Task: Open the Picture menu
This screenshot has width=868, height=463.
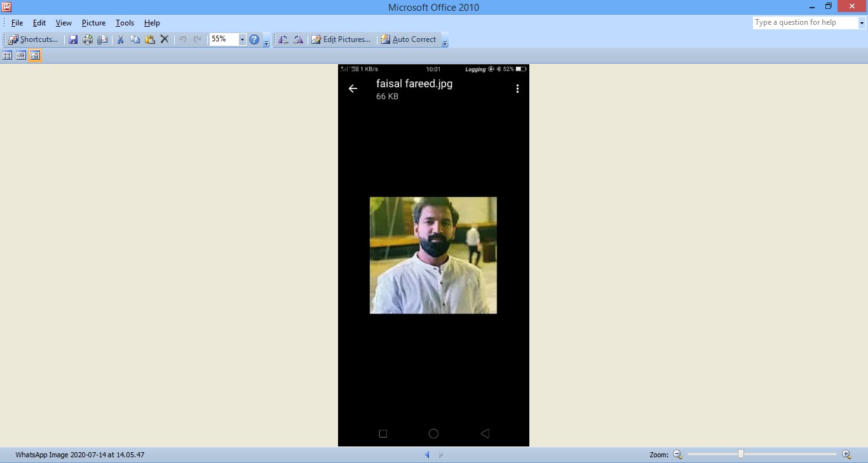Action: click(93, 23)
